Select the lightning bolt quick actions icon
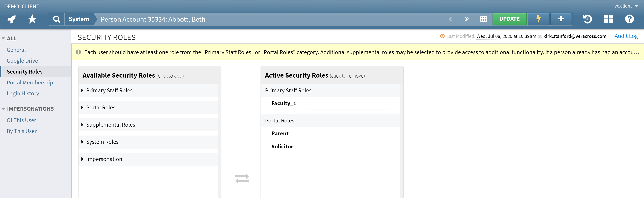The image size is (644, 198). [x=538, y=19]
